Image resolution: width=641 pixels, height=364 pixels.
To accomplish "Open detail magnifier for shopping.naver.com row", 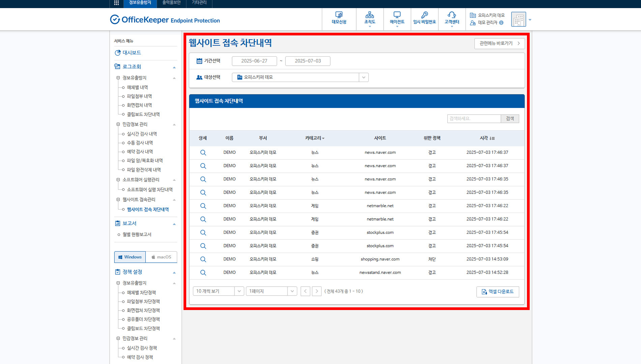I will pos(203,259).
